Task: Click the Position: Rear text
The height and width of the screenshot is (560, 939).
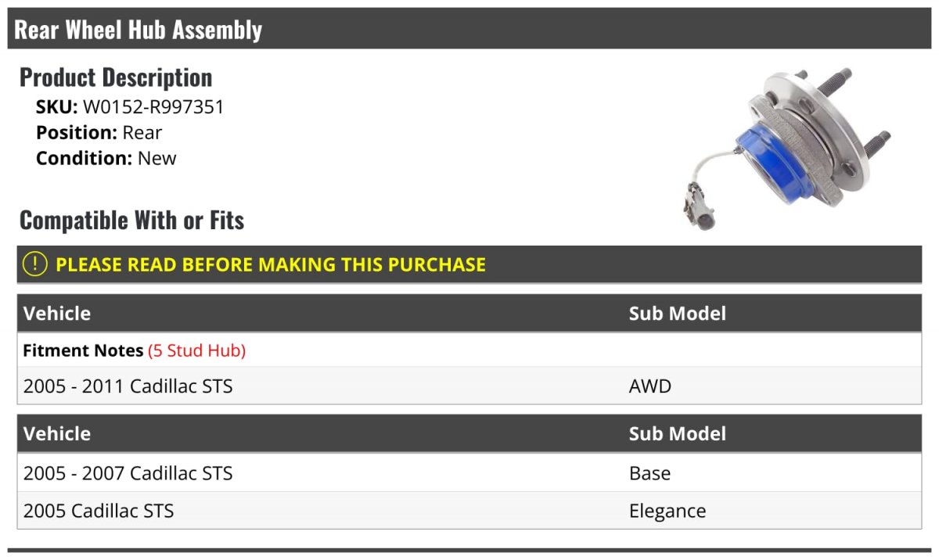Action: (99, 133)
